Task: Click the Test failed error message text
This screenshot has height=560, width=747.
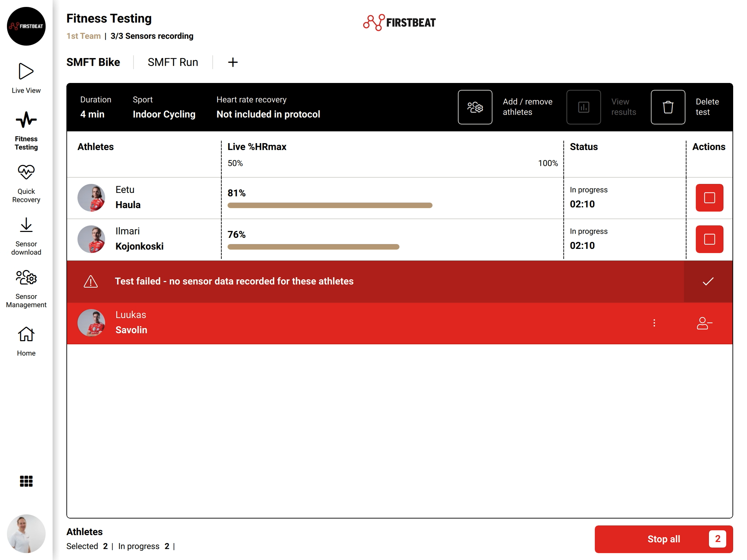Action: [x=234, y=281]
